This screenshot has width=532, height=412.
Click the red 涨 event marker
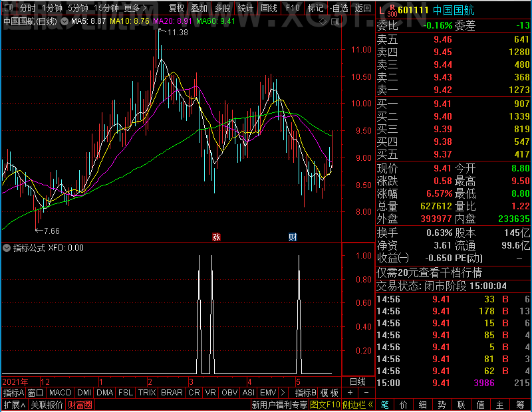click(x=217, y=237)
